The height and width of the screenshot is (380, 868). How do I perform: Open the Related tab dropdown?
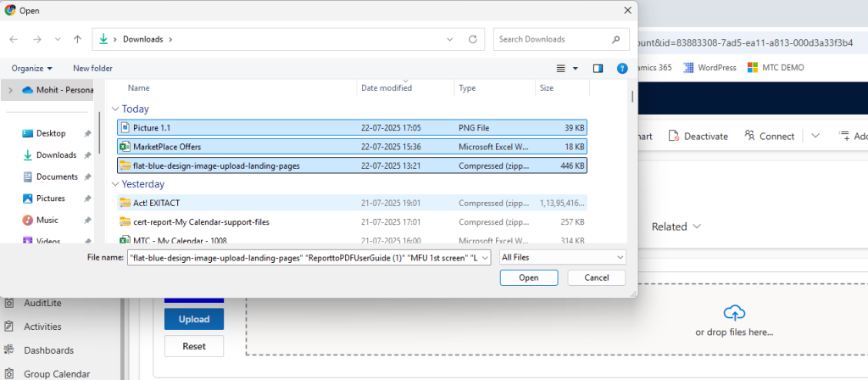[676, 226]
